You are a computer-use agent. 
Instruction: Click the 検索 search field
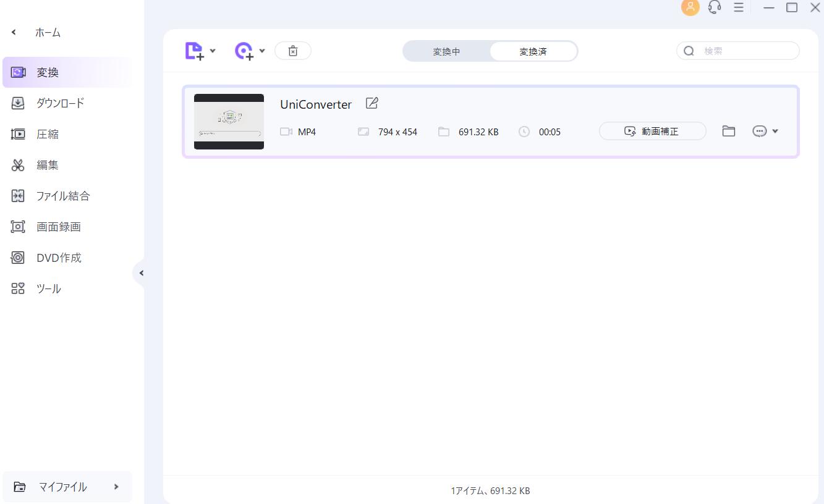point(738,51)
